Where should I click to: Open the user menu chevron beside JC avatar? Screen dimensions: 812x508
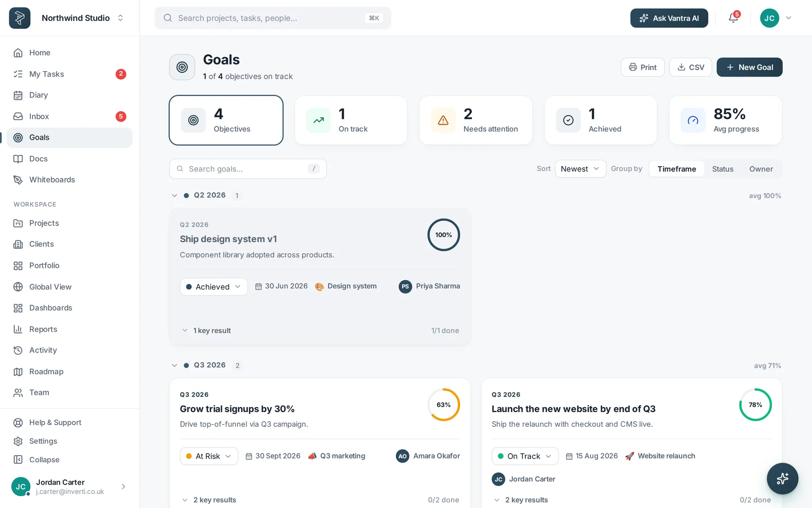point(788,18)
